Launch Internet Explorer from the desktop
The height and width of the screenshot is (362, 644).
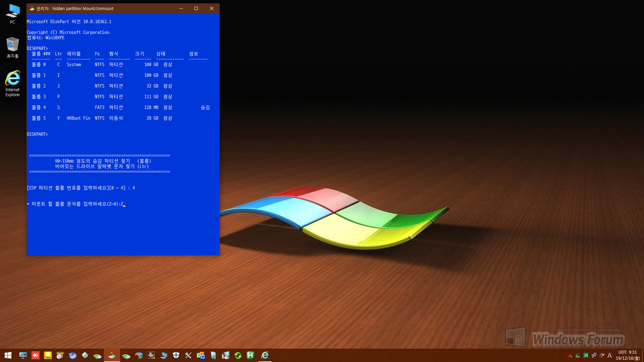click(x=12, y=83)
